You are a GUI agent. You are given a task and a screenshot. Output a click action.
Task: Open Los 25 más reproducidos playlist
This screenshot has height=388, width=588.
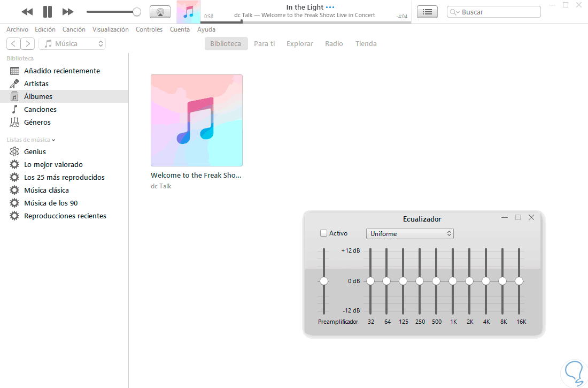(64, 177)
